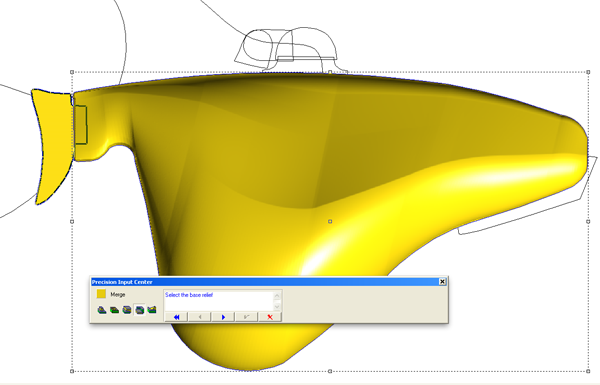Click the blue next-step arrow button

223,317
